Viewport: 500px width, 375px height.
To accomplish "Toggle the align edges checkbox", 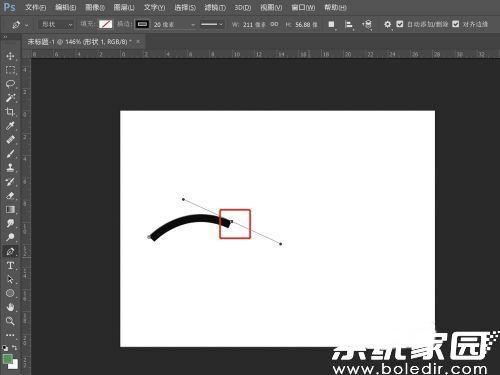I will coord(456,24).
